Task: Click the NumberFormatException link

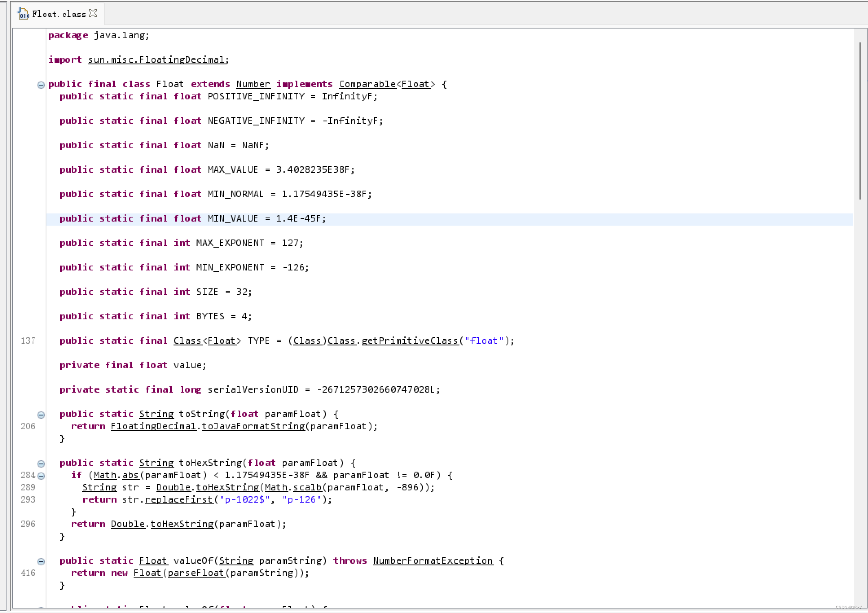Action: [x=433, y=561]
